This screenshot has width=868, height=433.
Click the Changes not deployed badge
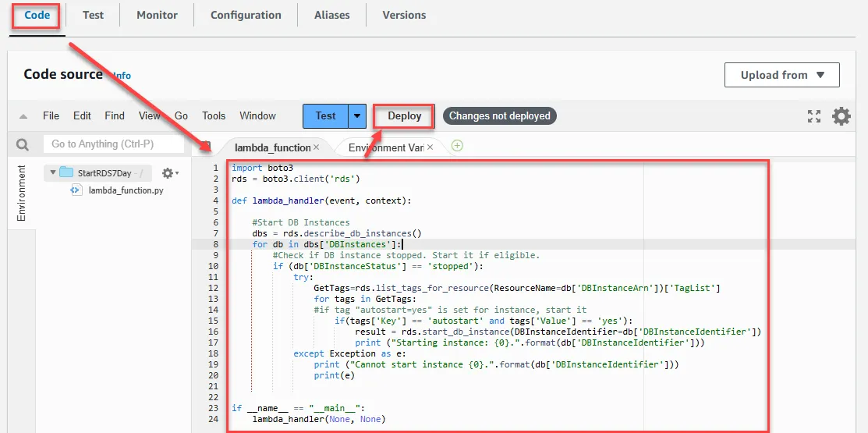[x=499, y=116]
